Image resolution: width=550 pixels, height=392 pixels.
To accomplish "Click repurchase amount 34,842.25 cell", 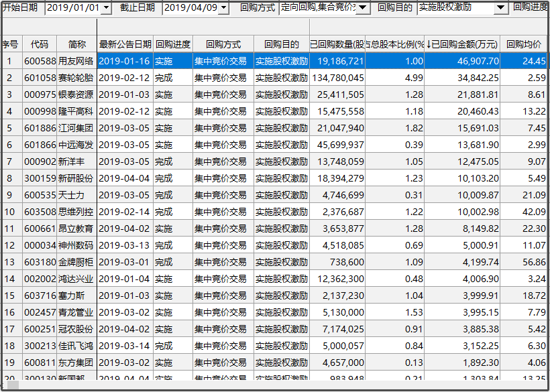I will click(x=462, y=78).
